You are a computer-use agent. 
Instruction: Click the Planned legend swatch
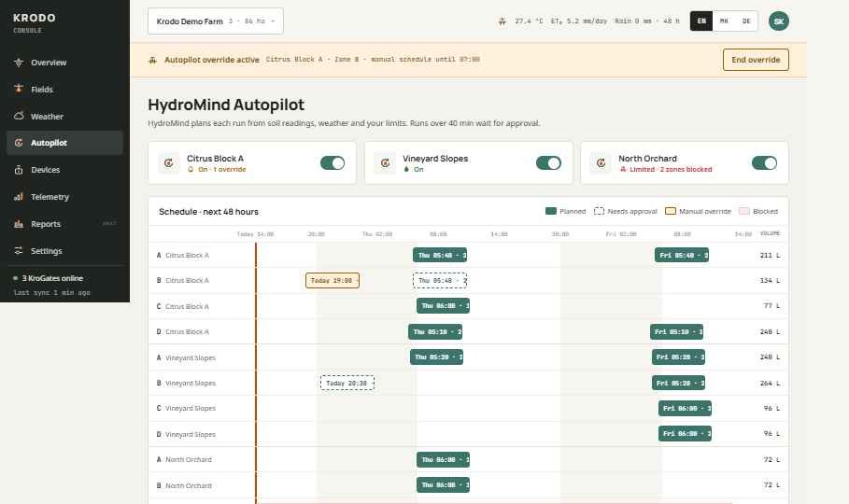[551, 211]
